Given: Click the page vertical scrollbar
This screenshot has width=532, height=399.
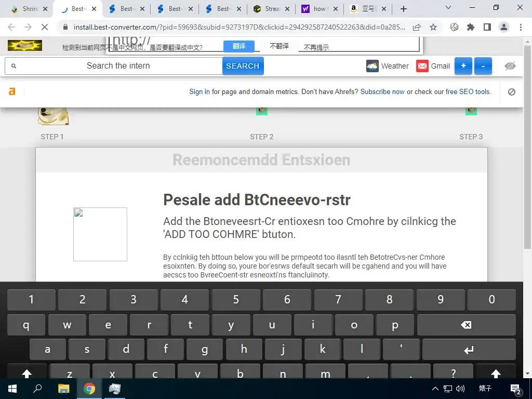Looking at the screenshot, I should [x=527, y=147].
